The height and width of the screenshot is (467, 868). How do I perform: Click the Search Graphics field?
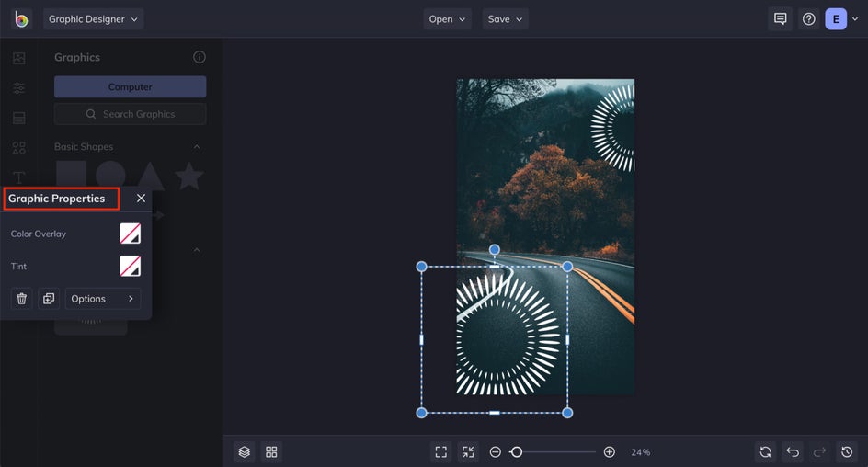click(130, 114)
